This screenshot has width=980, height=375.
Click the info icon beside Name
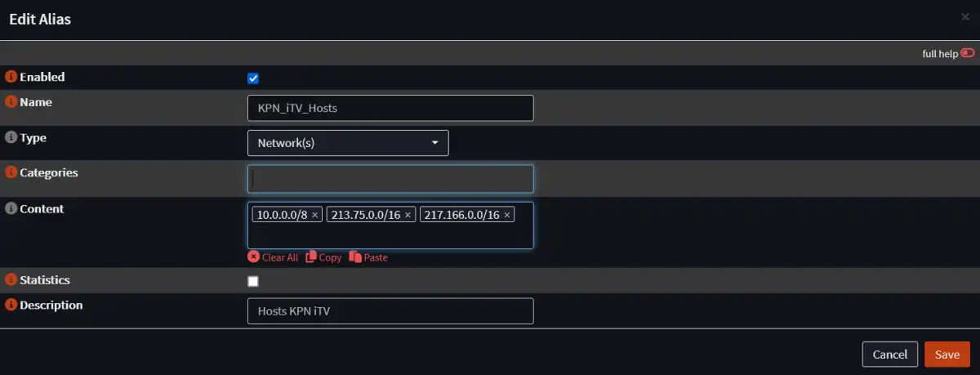[x=11, y=102]
